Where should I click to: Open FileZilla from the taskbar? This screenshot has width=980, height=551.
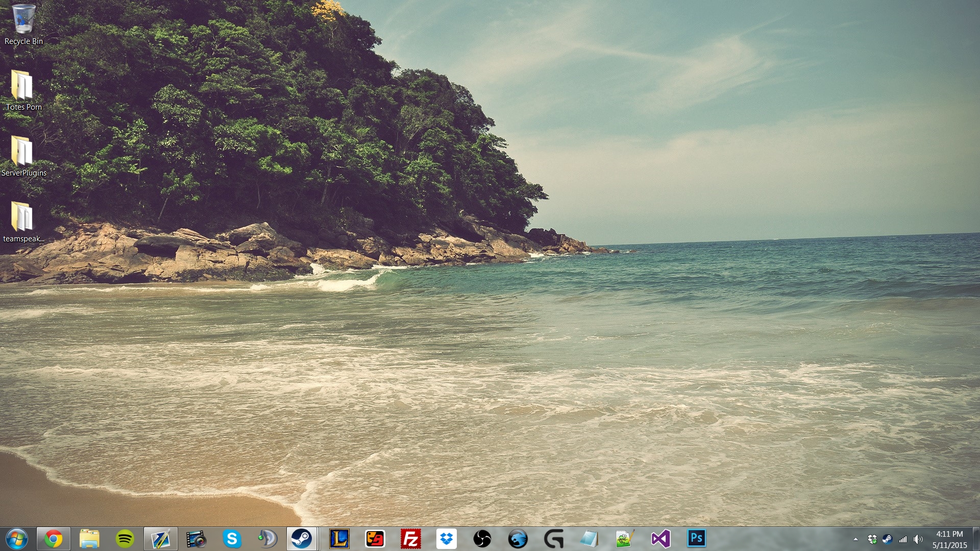[411, 539]
